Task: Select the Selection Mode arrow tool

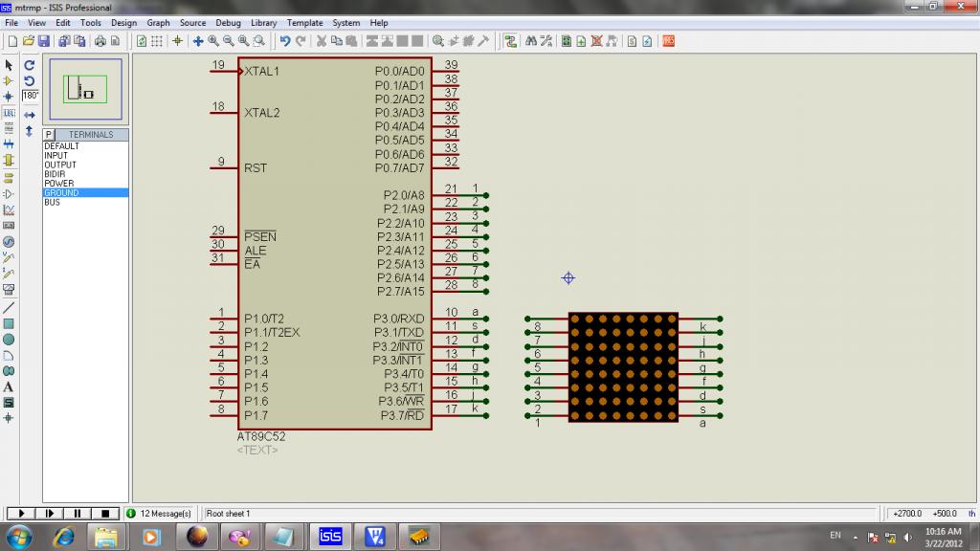Action: pos(9,65)
